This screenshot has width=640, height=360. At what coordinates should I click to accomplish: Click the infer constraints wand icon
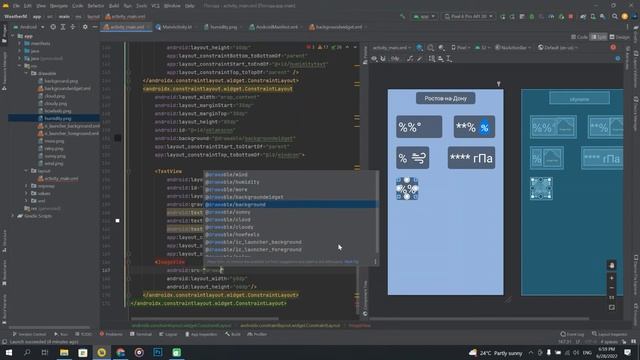[x=420, y=59]
